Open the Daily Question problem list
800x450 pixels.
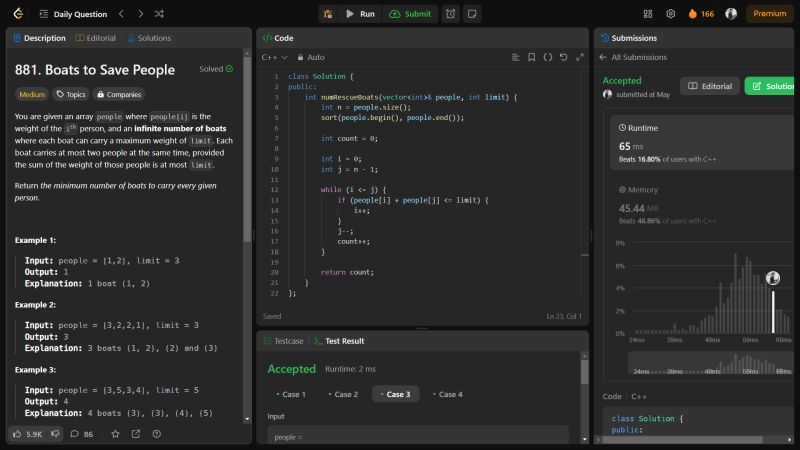pyautogui.click(x=73, y=14)
